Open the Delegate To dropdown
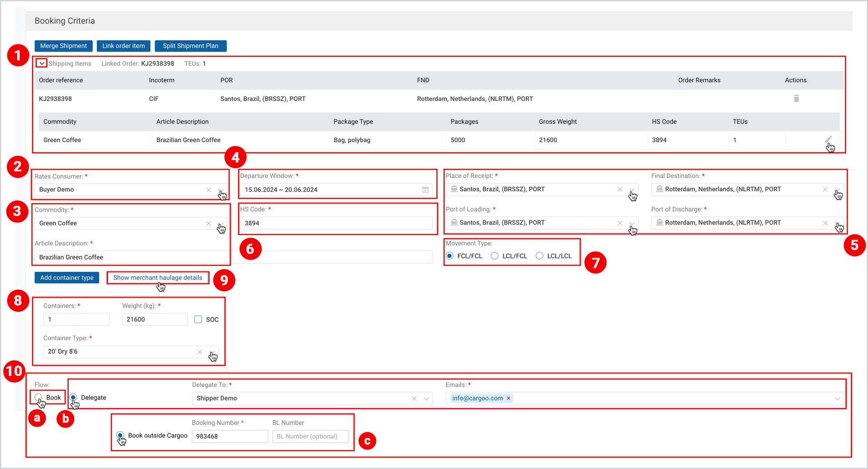Viewport: 868px width, 469px height. [426, 398]
